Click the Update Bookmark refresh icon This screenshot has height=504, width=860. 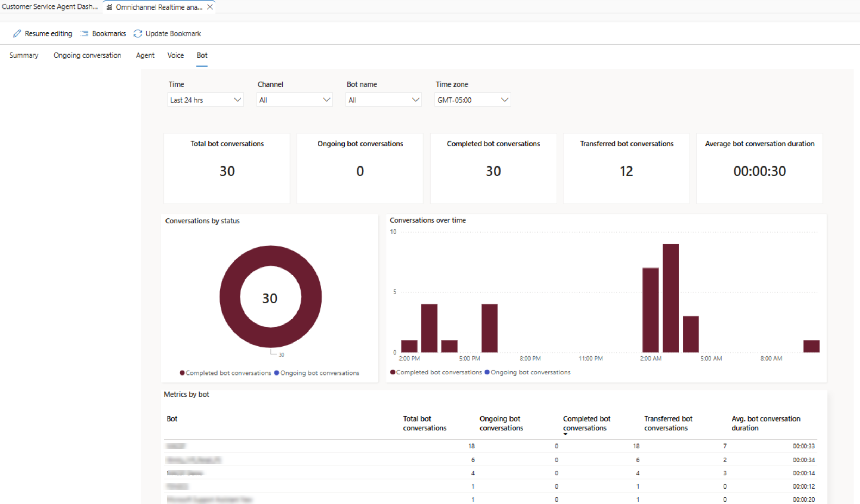(138, 33)
